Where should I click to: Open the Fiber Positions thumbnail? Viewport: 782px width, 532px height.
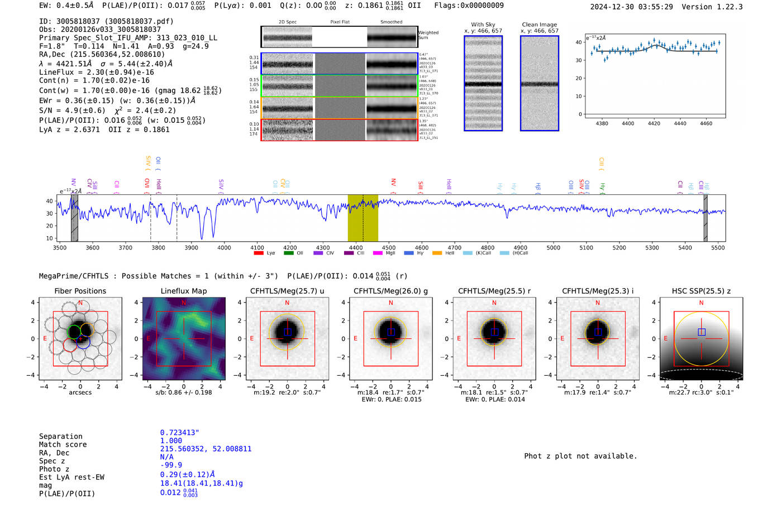coord(80,339)
